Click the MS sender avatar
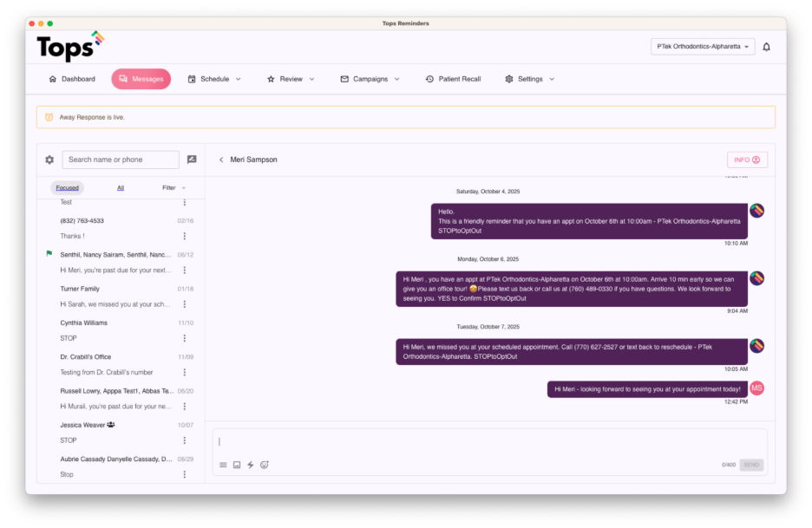Viewport: 812px width, 528px height. point(756,388)
